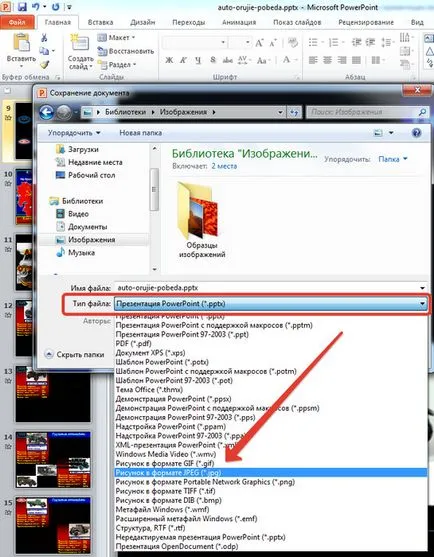
Task: Toggle strikethrough (abc) formatting
Action: tap(227, 60)
